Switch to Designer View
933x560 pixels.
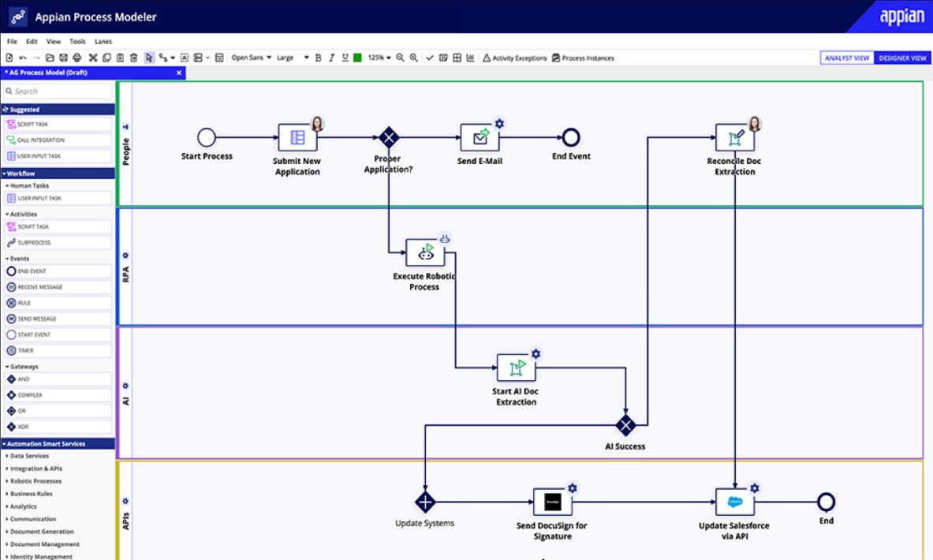pyautogui.click(x=902, y=58)
